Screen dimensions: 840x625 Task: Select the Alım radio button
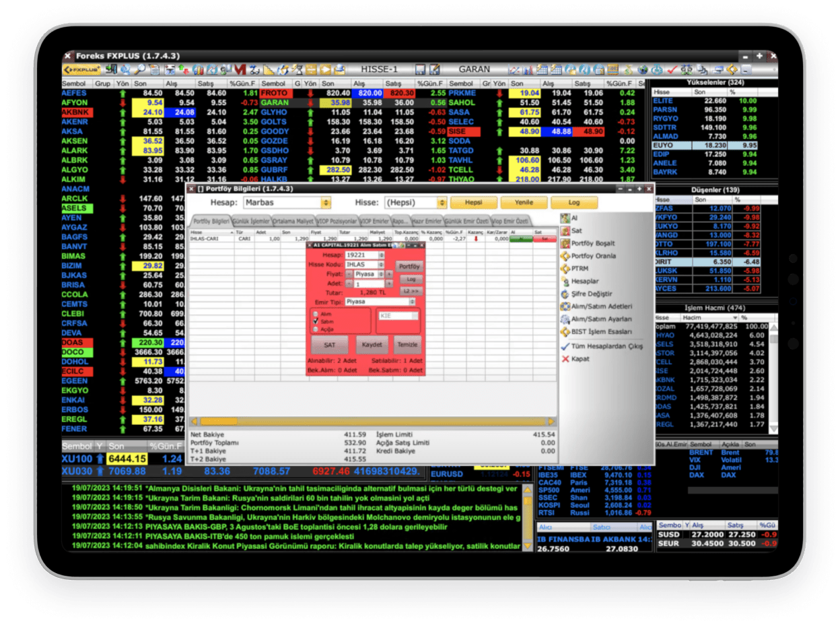(315, 314)
